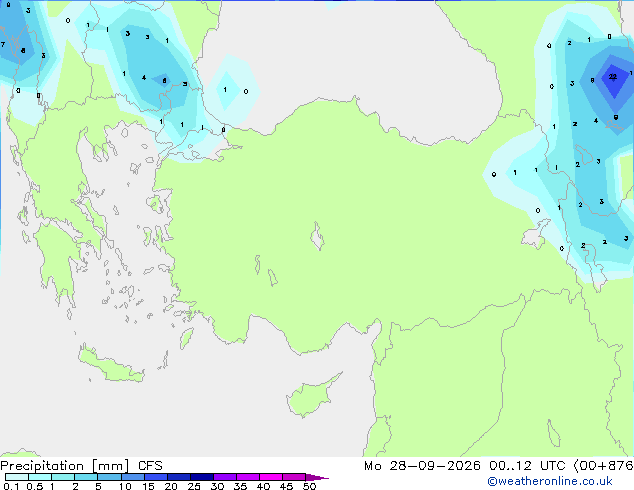Choose the 20–25 mm legend color swatch
Viewport: 634px width, 490px height.
(179, 477)
